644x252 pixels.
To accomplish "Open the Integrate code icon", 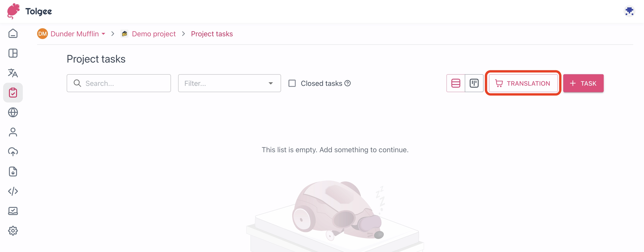I will 13,191.
